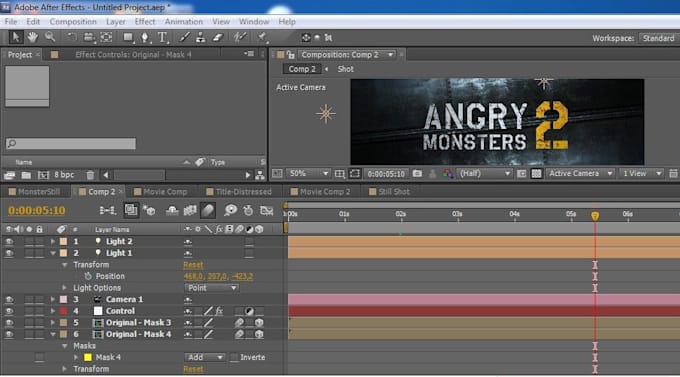680x377 pixels.
Task: Create new folder in Project panel
Action: [x=26, y=175]
